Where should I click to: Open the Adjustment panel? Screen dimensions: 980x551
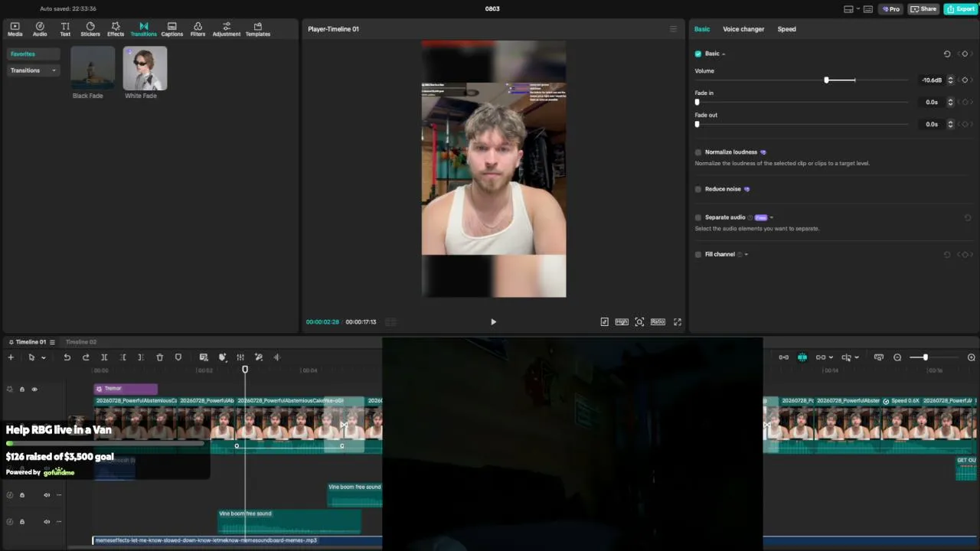(227, 29)
